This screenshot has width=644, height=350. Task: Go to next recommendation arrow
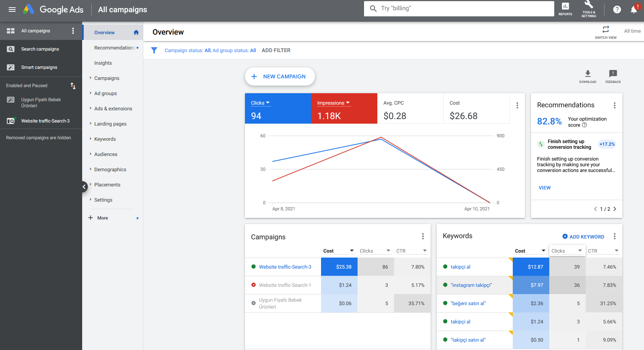[x=615, y=209]
